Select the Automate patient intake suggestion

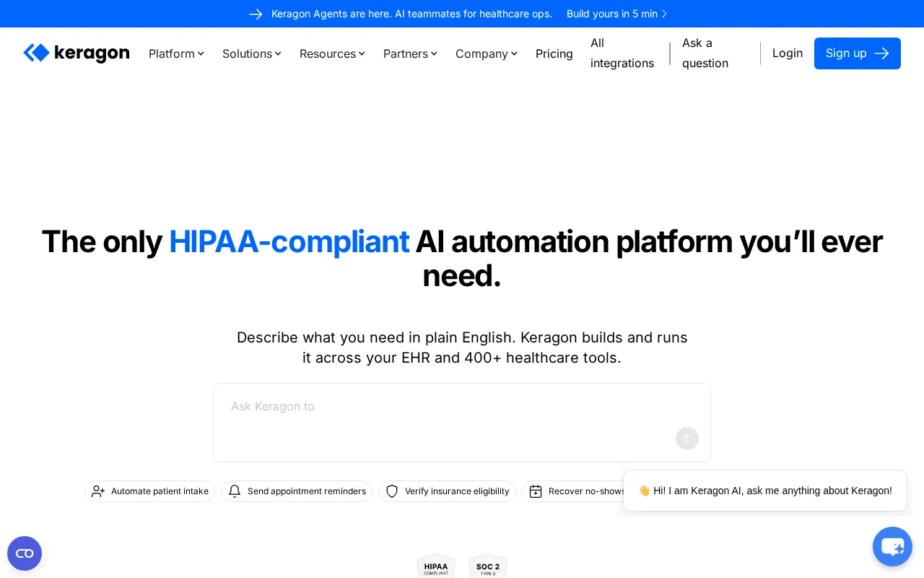[x=150, y=491]
